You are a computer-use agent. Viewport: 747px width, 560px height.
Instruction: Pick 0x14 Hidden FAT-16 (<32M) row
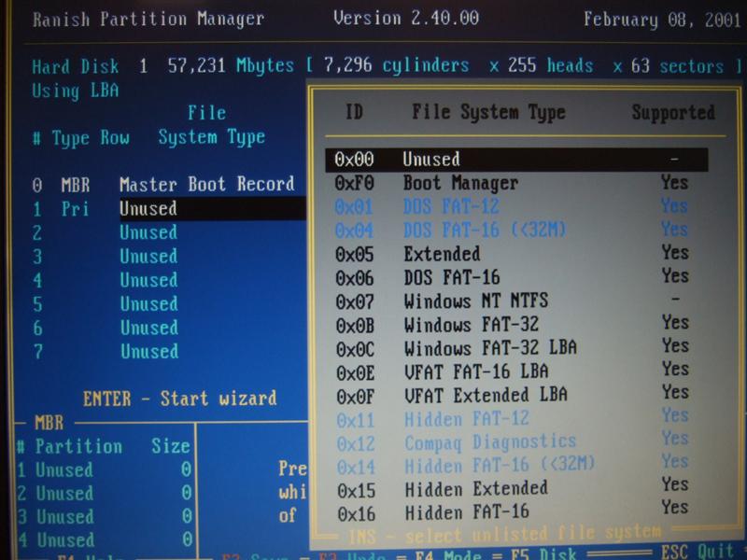tap(512, 465)
